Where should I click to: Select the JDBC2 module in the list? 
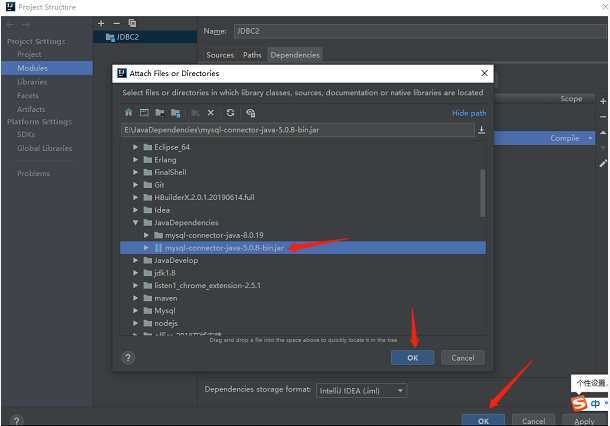(145, 37)
